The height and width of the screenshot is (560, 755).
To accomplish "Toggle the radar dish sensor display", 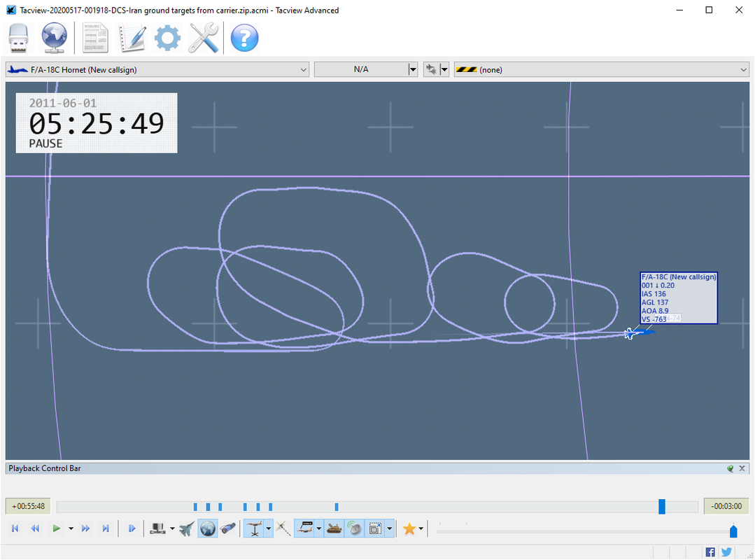I will tap(354, 528).
